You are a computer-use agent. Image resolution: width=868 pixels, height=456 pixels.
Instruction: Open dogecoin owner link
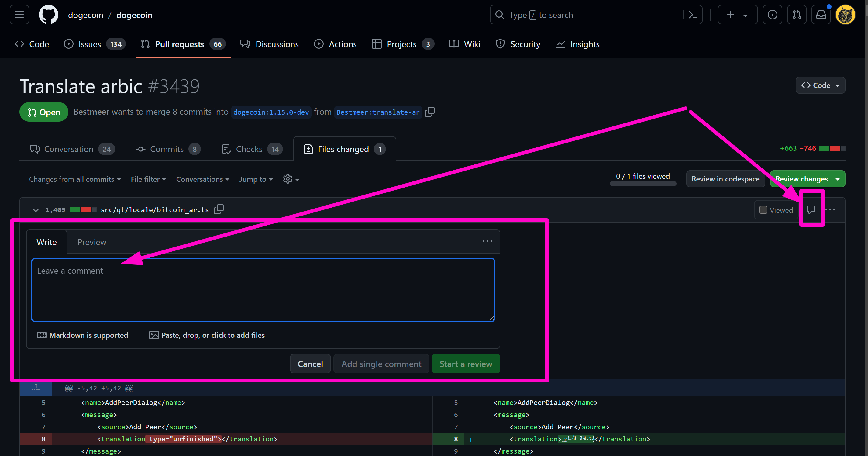[x=86, y=15]
